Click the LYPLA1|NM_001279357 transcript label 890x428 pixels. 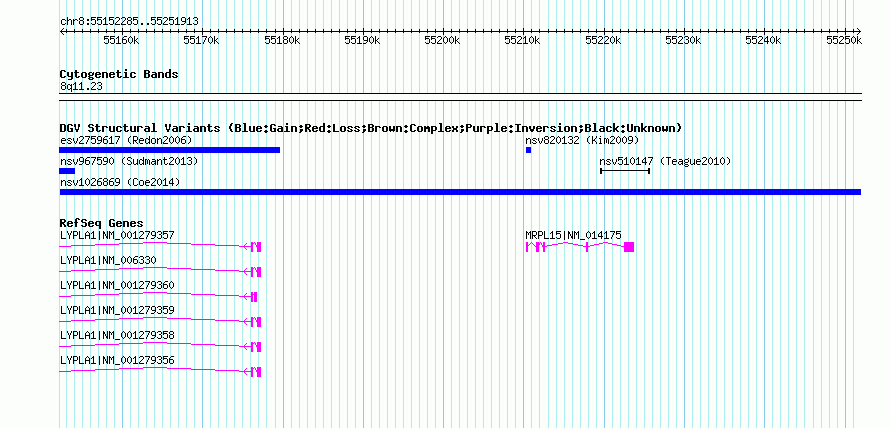(x=117, y=235)
